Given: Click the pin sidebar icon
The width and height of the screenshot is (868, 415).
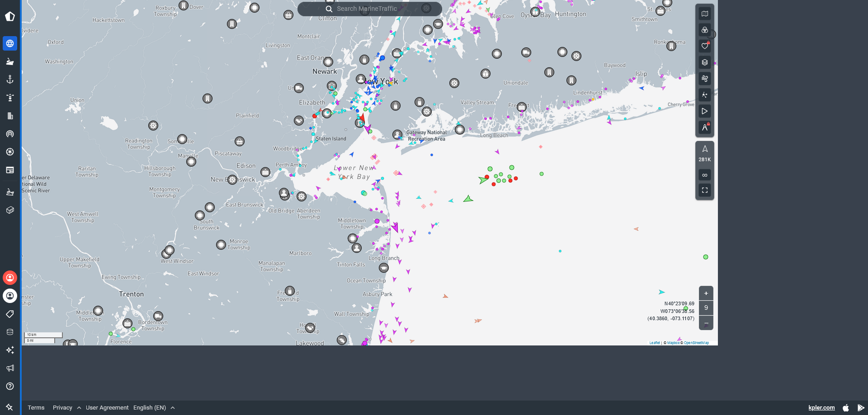Looking at the screenshot, I should click(x=9, y=407).
